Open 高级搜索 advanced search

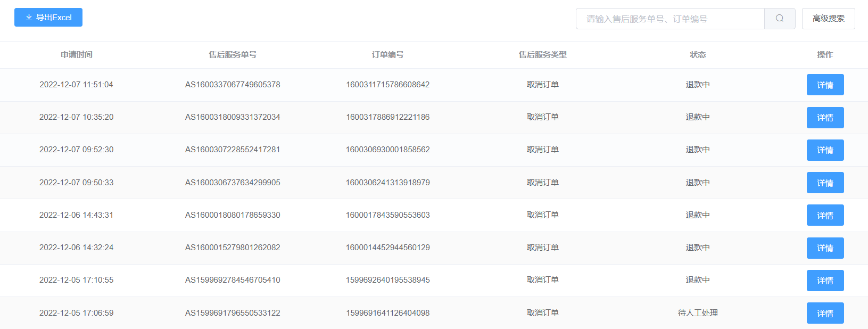[x=828, y=19]
